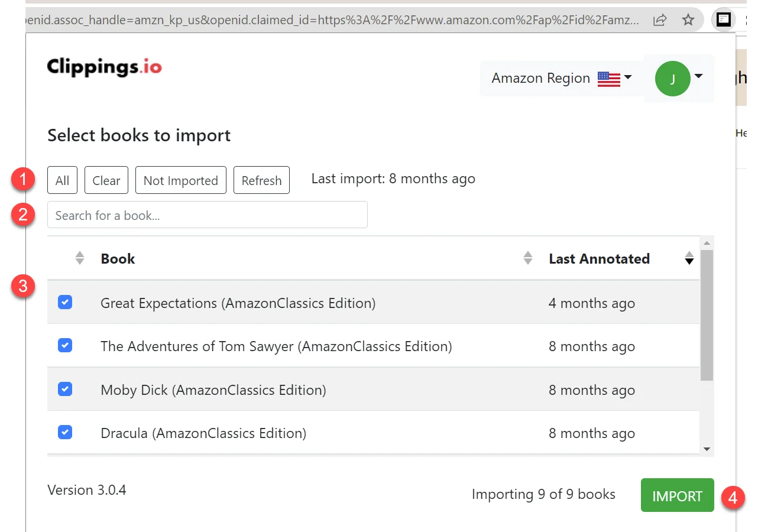Uncheck Great Expectations checkbox
This screenshot has height=532, width=758.
[65, 303]
